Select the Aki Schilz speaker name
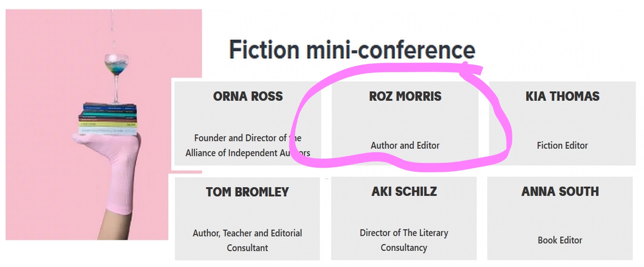The height and width of the screenshot is (267, 644). [404, 192]
